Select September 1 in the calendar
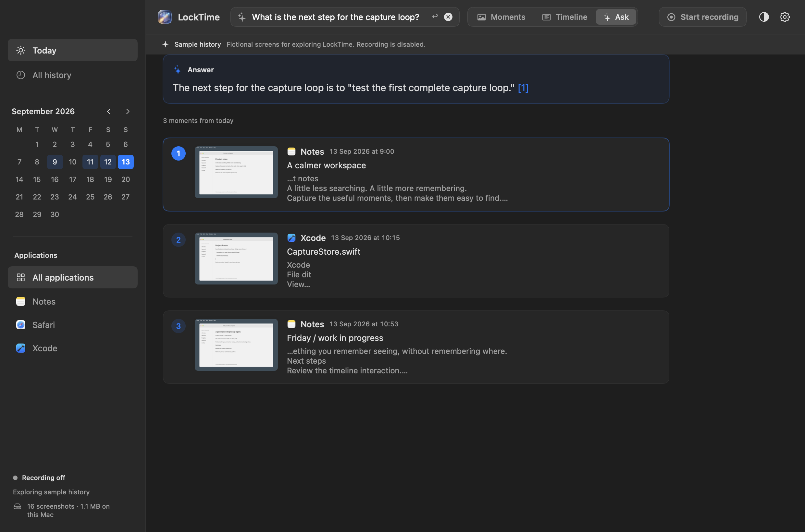Image resolution: width=805 pixels, height=532 pixels. [37, 145]
